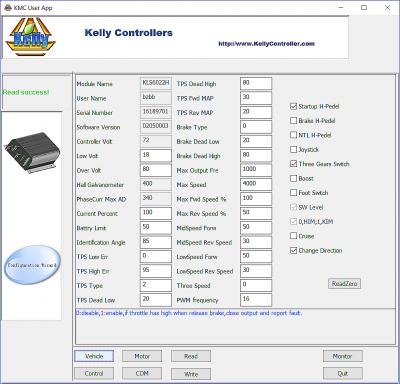Switch to the Motor settings page
Viewport: 400px width, 384px height.
[x=142, y=356]
